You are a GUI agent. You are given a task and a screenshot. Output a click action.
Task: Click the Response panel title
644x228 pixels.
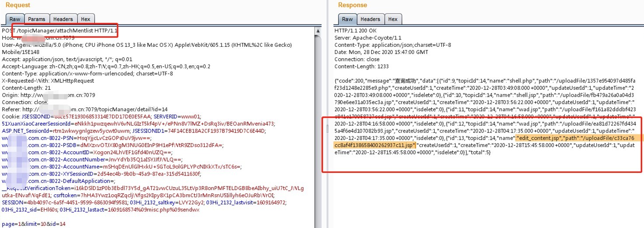click(x=352, y=5)
